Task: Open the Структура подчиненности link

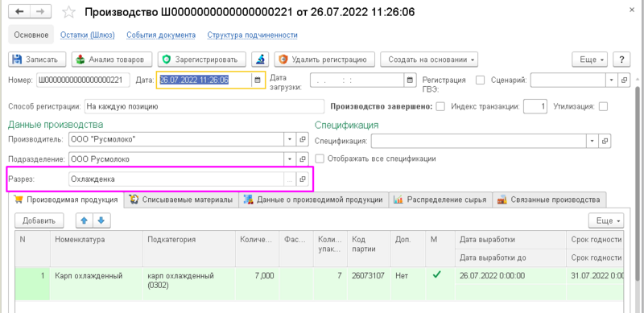Action: pyautogui.click(x=252, y=35)
